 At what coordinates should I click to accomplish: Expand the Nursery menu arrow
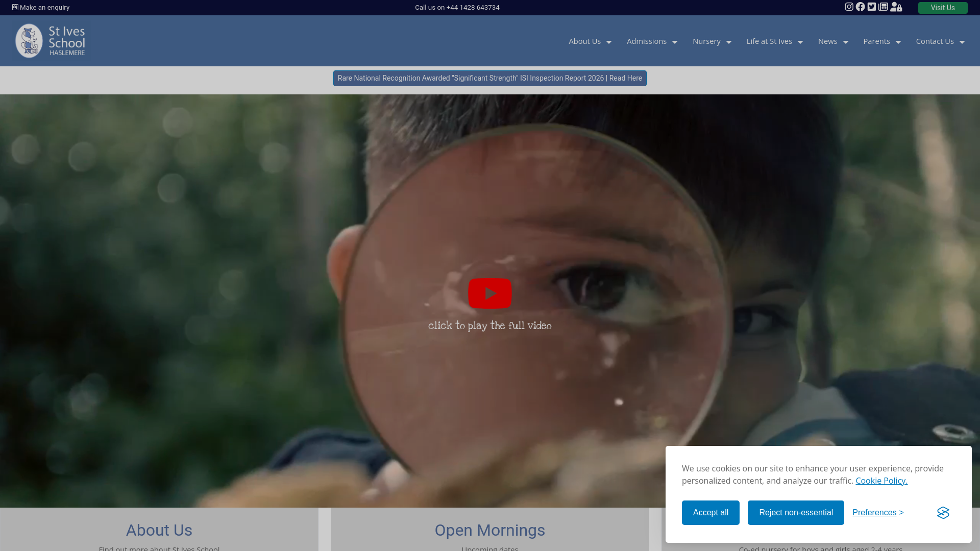(729, 42)
